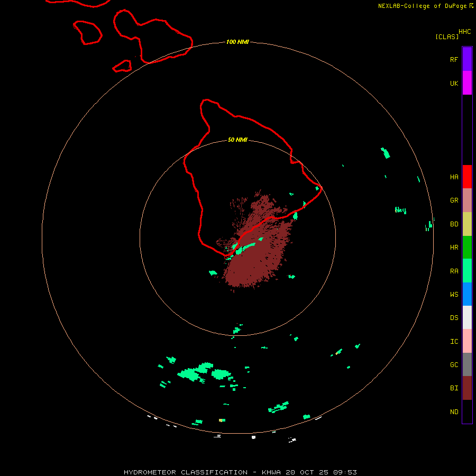Select the GC gray legend swatch
This screenshot has width=476, height=476.
(467, 364)
